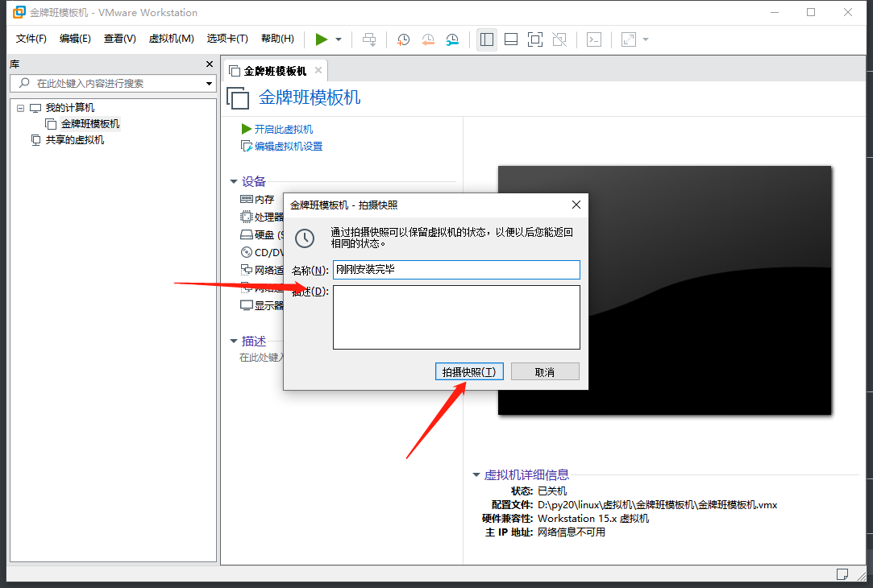This screenshot has height=588, width=873.
Task: Collapse the 设备 section
Action: 234,181
